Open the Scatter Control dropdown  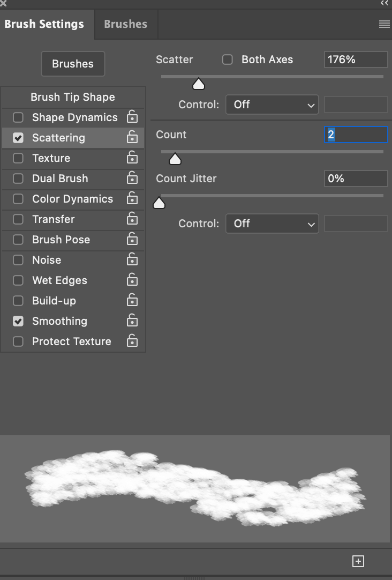(x=272, y=105)
